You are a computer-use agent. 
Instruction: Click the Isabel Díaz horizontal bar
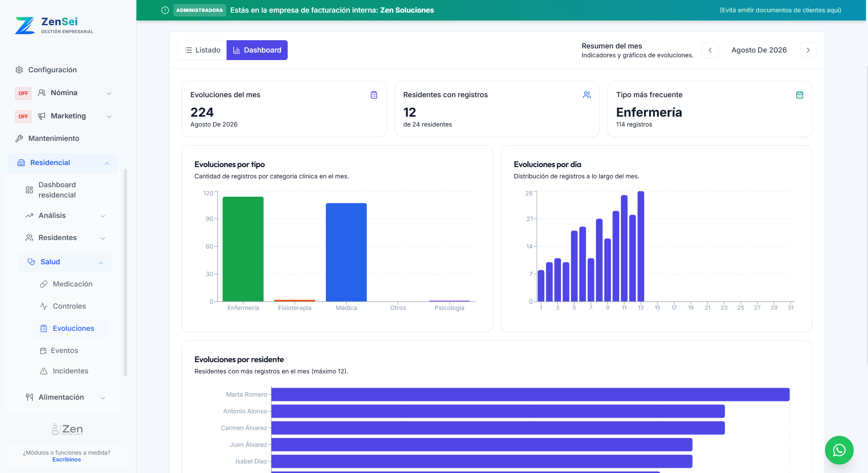coord(482,461)
